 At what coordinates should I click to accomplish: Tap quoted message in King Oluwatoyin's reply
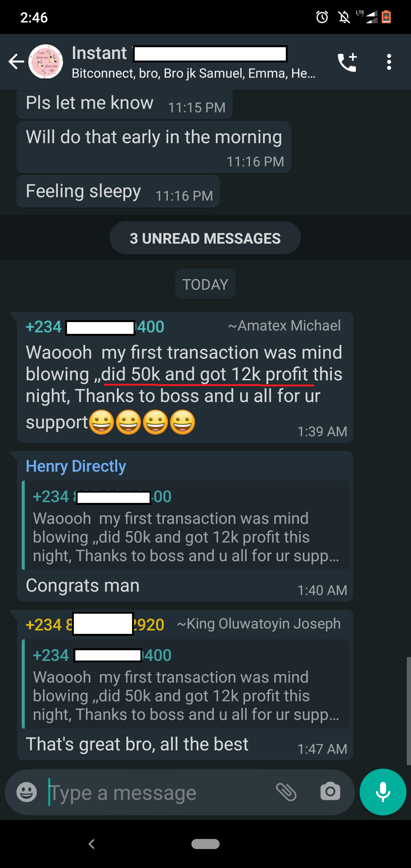pos(186,684)
